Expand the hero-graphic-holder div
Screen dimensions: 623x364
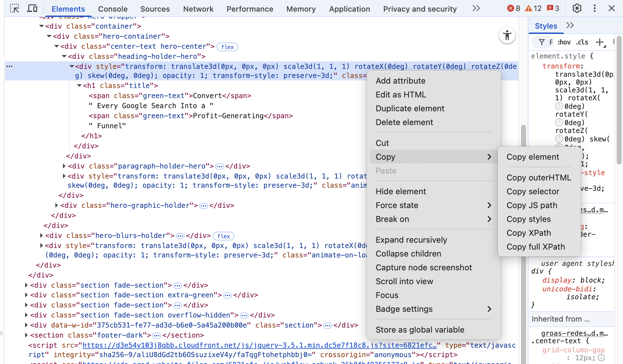tap(57, 205)
